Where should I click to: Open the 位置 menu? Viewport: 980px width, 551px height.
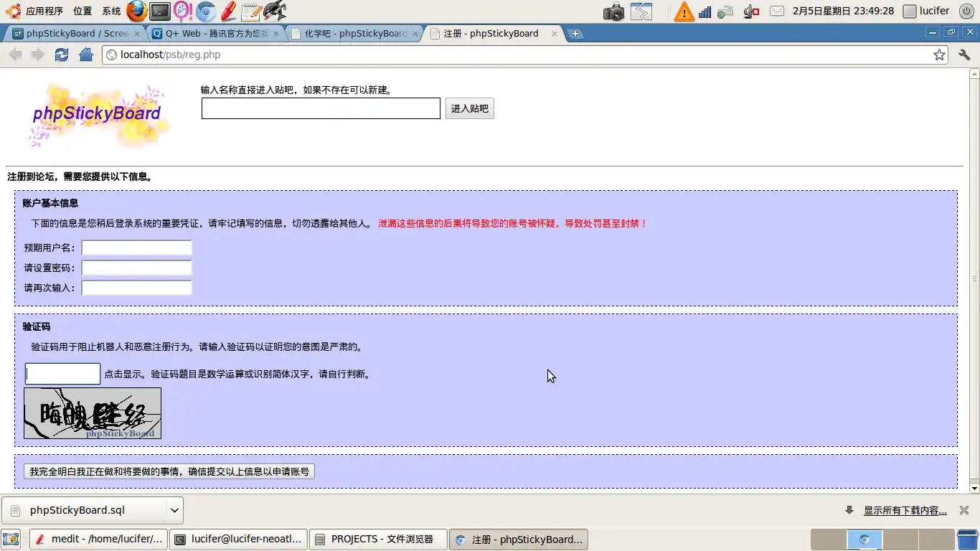83,11
